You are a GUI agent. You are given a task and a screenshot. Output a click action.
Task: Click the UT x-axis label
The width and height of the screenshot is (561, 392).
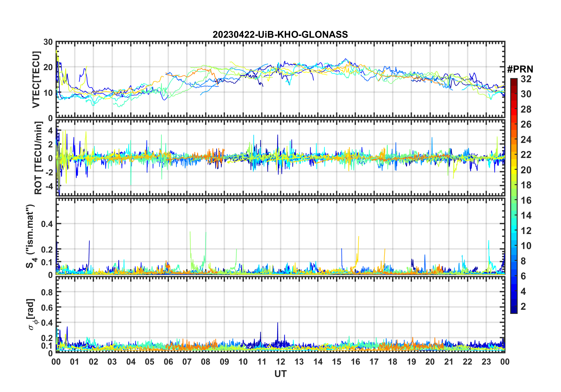coord(280,374)
